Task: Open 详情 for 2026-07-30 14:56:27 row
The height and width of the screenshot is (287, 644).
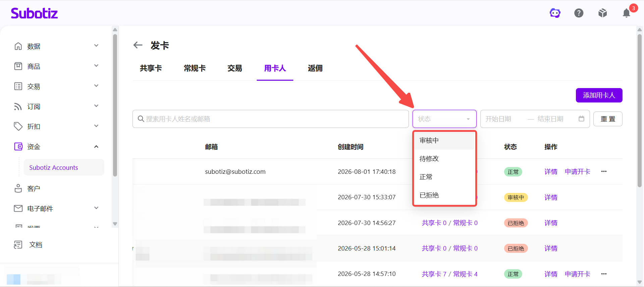Action: point(551,223)
